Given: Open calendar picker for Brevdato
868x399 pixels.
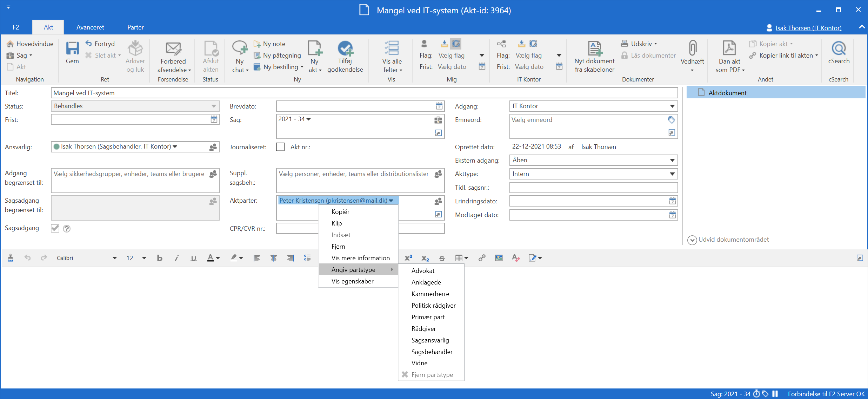Looking at the screenshot, I should (x=439, y=106).
